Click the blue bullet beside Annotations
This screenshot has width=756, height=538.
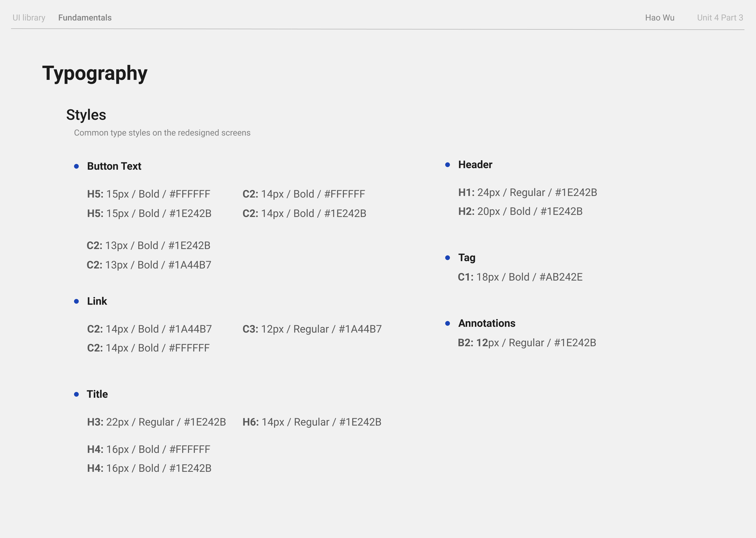pyautogui.click(x=448, y=323)
